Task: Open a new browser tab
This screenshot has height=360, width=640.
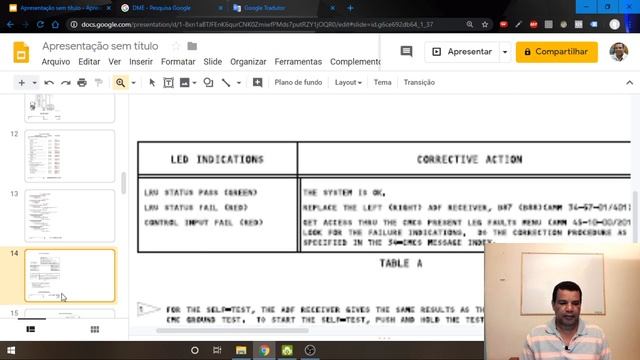Action: click(350, 8)
